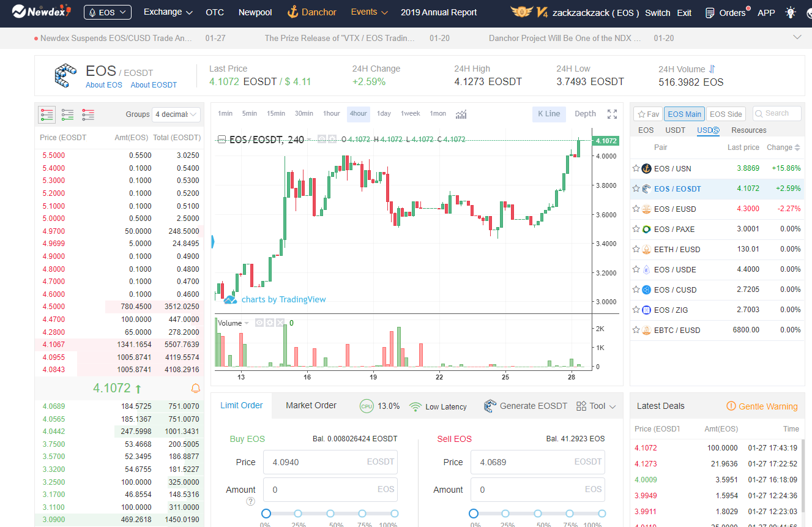
Task: Toggle the Fav pairs filter
Action: click(647, 114)
